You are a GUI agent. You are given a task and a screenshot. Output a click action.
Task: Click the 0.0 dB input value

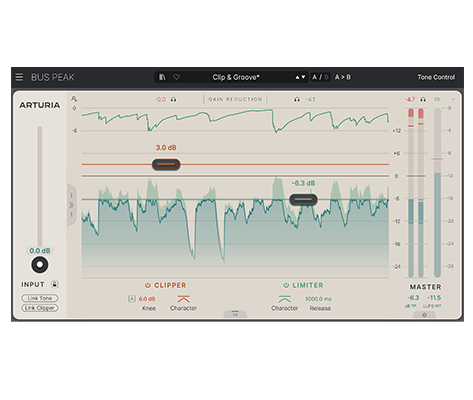point(40,251)
